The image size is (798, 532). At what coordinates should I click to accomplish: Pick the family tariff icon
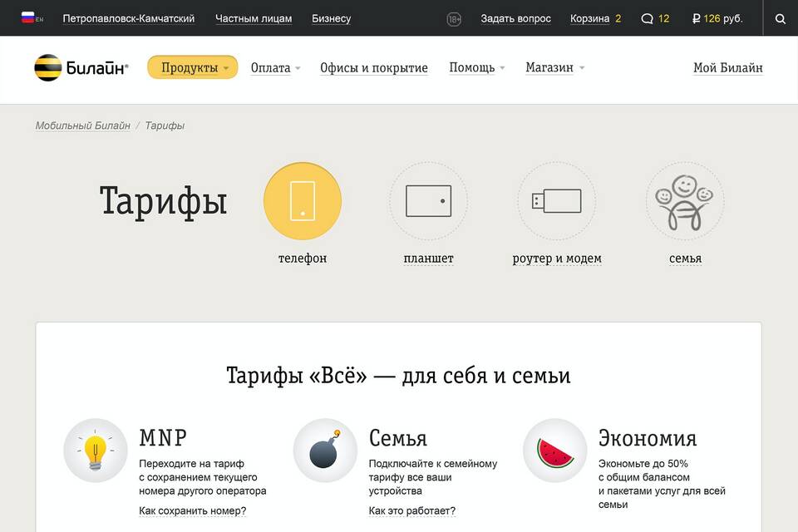pyautogui.click(x=684, y=201)
